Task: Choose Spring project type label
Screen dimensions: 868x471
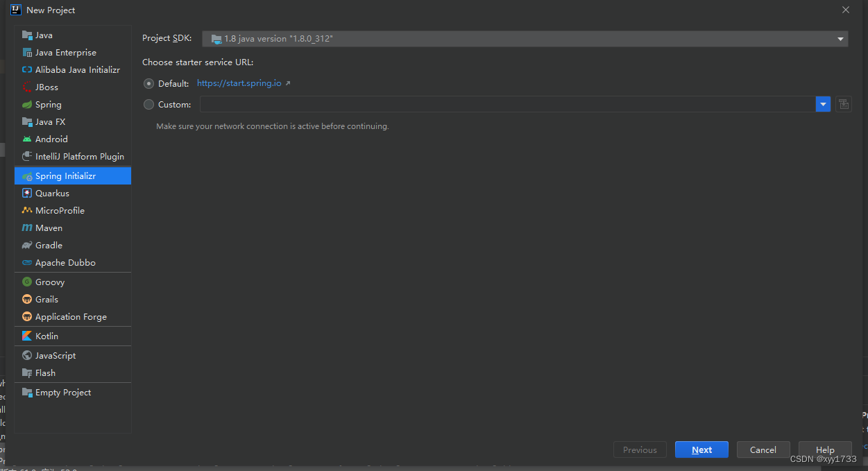Action: pos(49,105)
